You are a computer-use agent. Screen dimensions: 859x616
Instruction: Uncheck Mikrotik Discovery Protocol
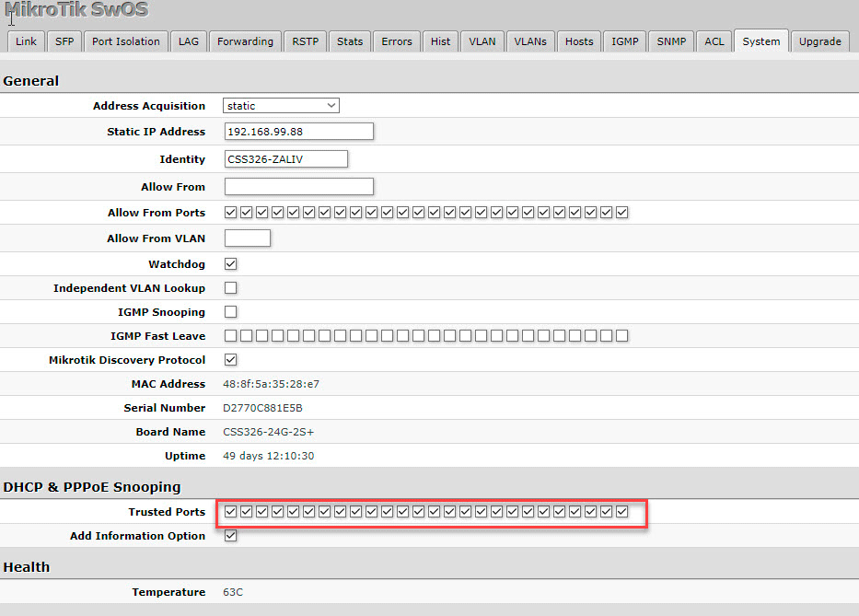[231, 360]
